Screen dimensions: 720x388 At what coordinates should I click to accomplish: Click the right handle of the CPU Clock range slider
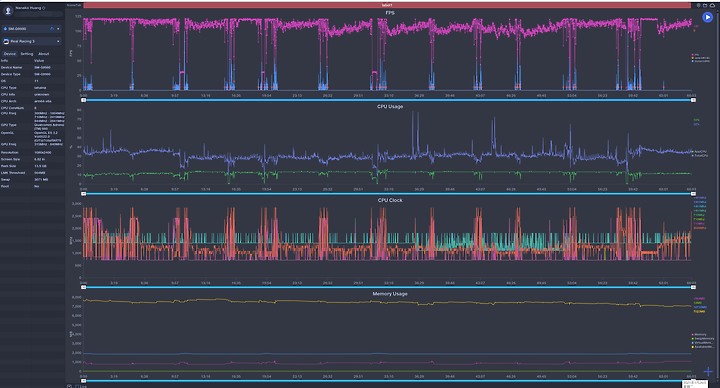(x=693, y=287)
